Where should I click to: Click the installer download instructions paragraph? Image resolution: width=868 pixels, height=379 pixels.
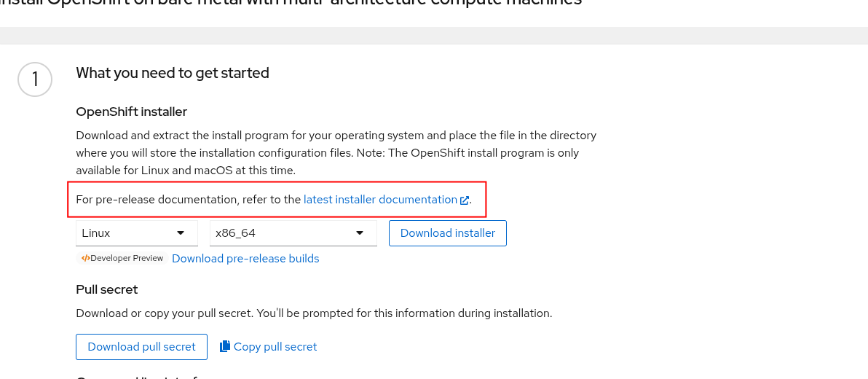click(336, 153)
